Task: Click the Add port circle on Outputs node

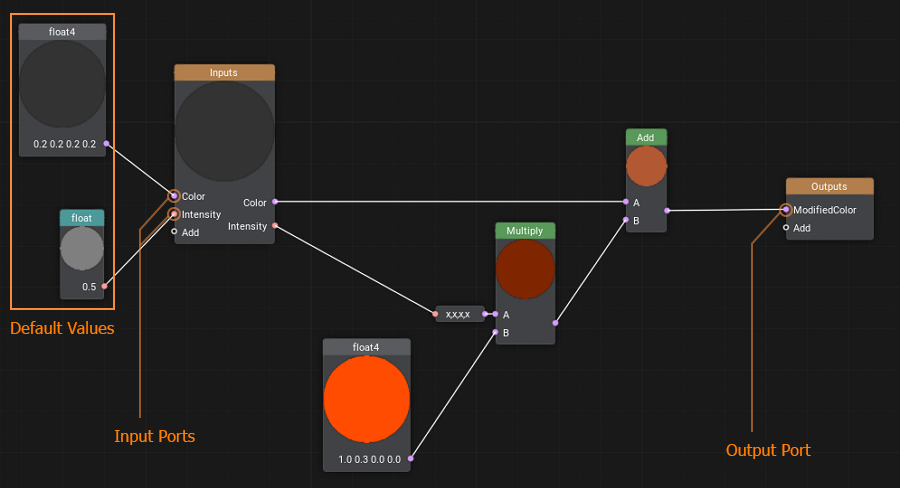Action: click(786, 228)
